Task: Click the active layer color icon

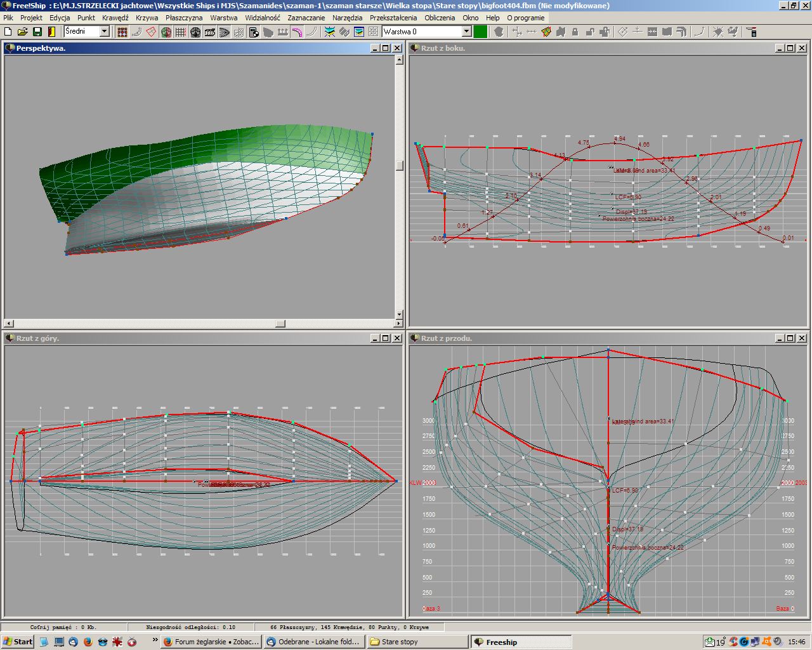Action: (x=330, y=32)
